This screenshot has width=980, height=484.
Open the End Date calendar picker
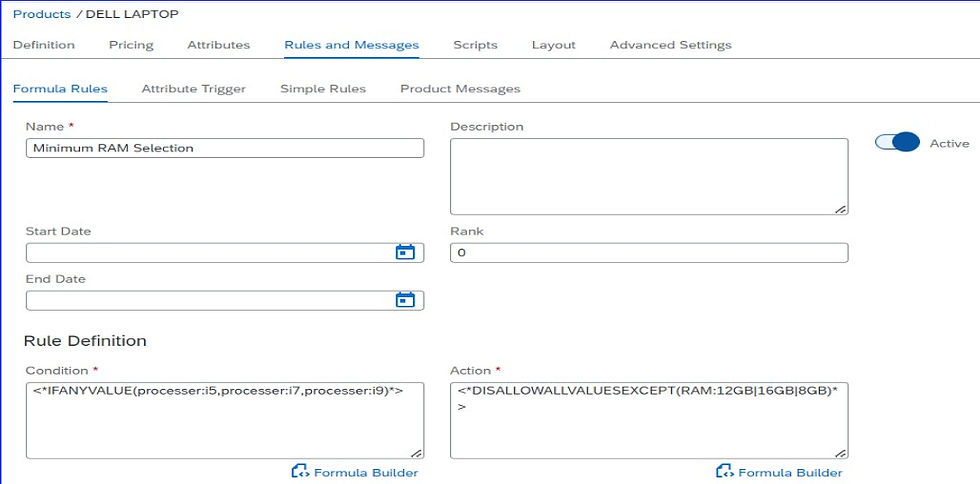(405, 300)
